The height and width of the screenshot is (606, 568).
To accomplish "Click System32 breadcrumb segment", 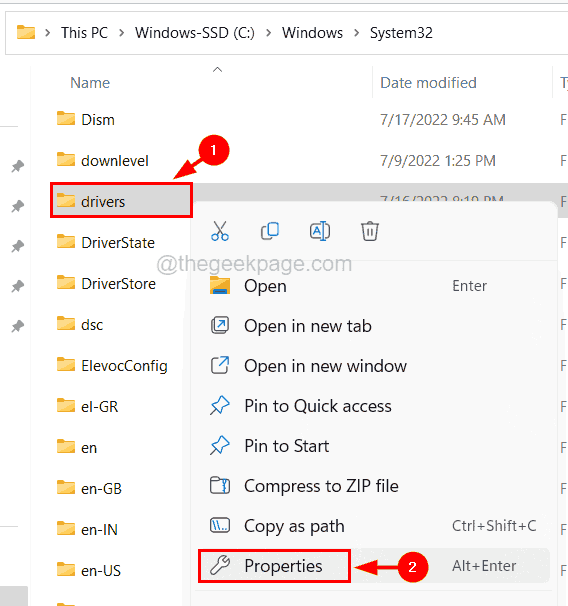I will (x=401, y=33).
